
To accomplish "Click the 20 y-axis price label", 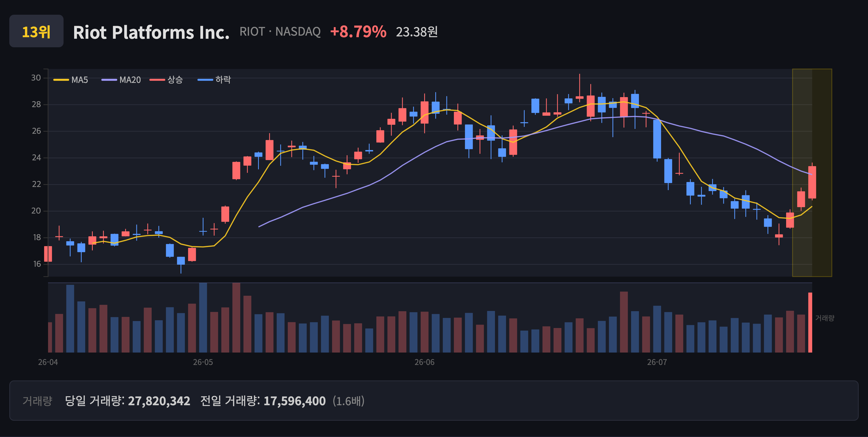I will (36, 211).
